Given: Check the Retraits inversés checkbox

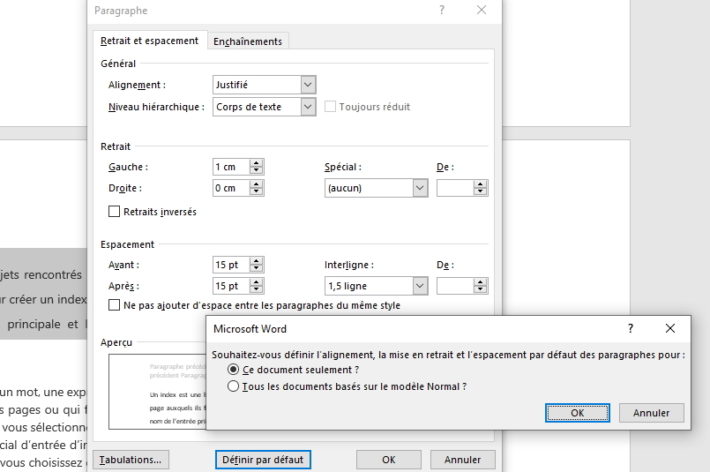Looking at the screenshot, I should click(x=114, y=212).
